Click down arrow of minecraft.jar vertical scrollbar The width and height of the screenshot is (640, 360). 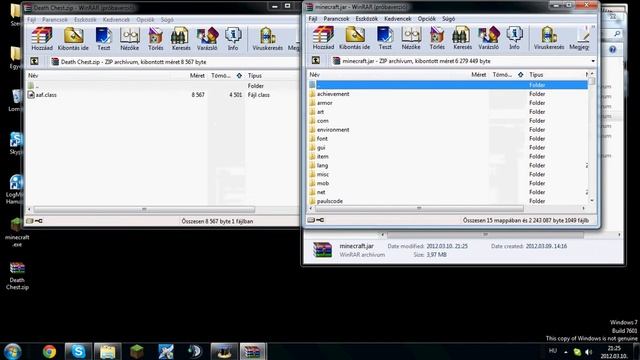point(592,201)
